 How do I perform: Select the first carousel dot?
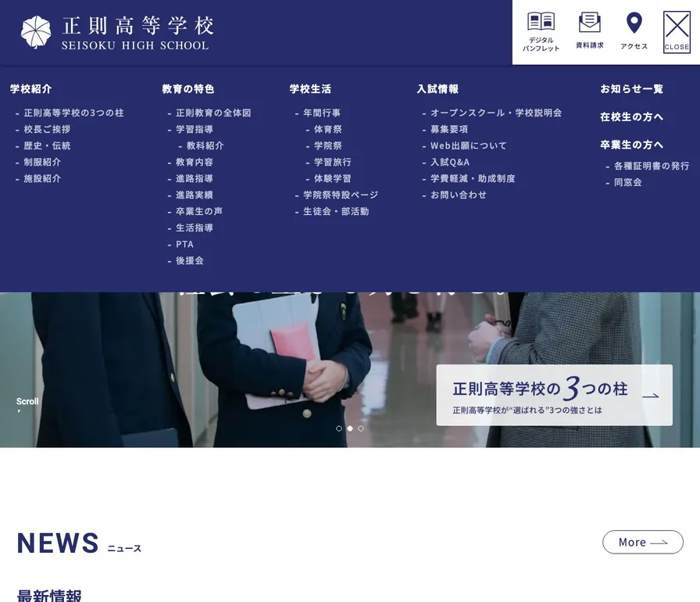339,428
